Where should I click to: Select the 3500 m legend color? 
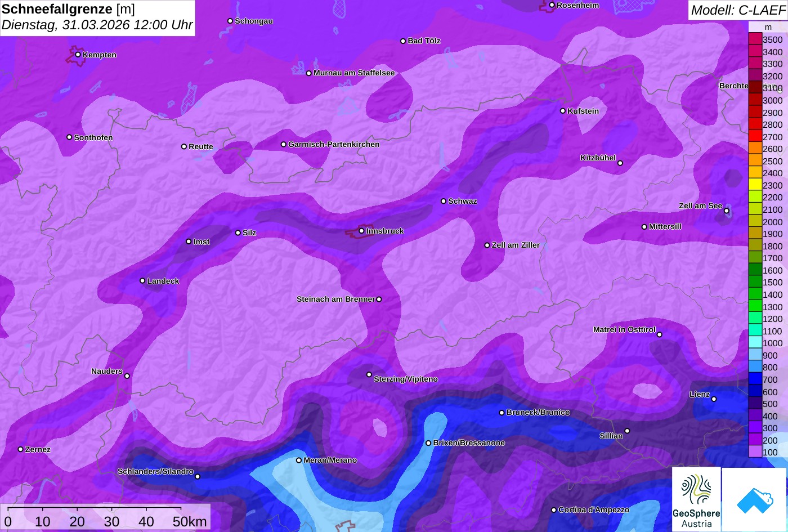tap(755, 39)
